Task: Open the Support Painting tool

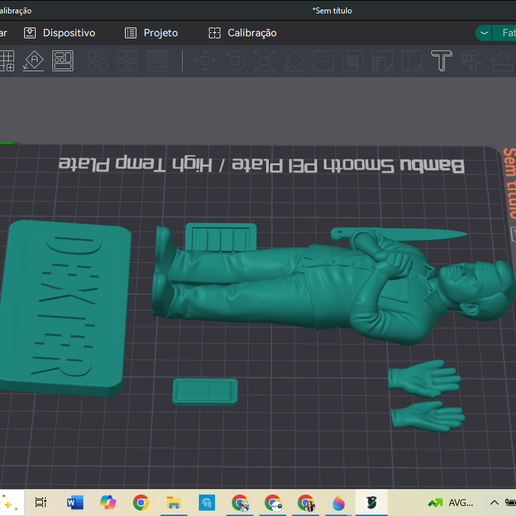Action: click(x=382, y=61)
